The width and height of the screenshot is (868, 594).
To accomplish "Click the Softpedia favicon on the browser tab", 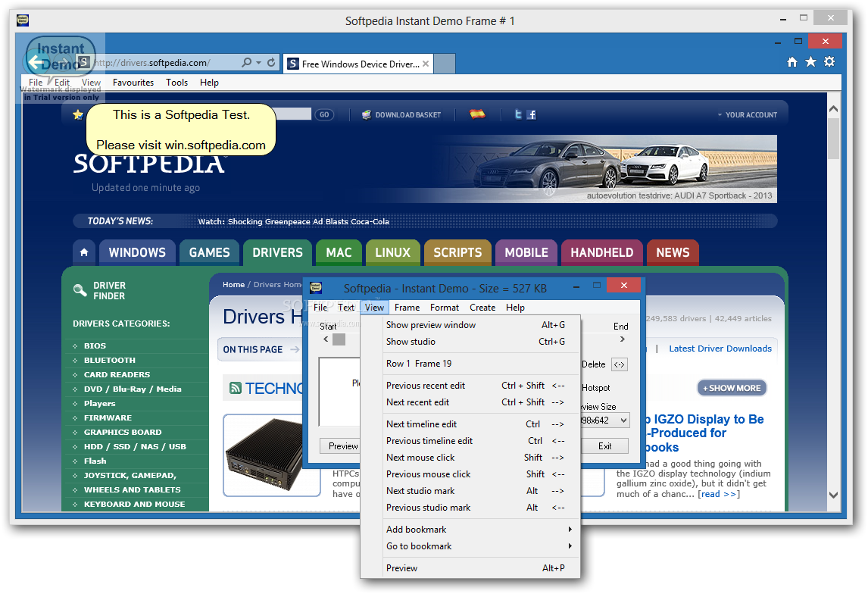I will pyautogui.click(x=293, y=64).
